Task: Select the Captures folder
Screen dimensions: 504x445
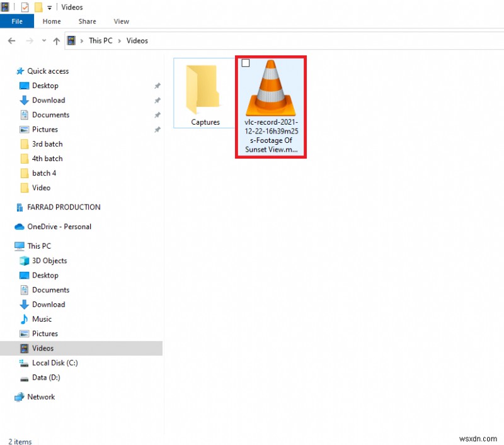Action: coord(204,93)
